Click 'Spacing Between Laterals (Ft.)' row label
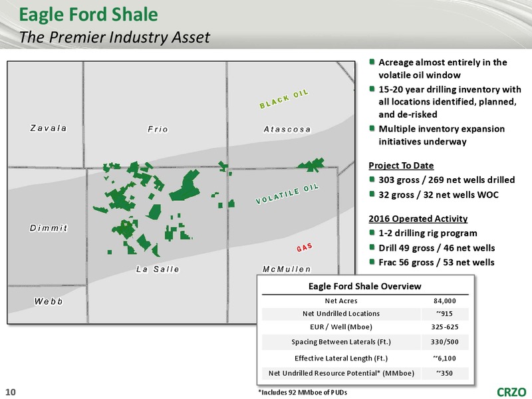 [x=341, y=342]
